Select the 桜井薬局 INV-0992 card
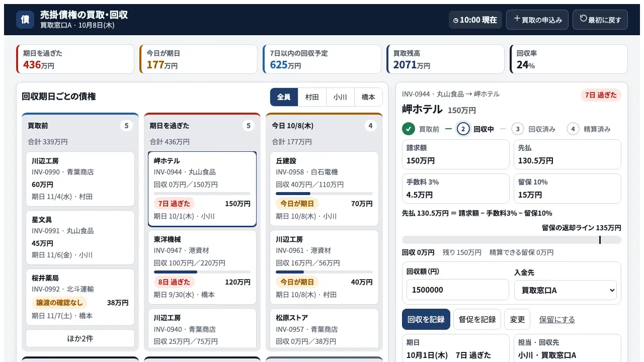644x362 pixels. pyautogui.click(x=80, y=297)
